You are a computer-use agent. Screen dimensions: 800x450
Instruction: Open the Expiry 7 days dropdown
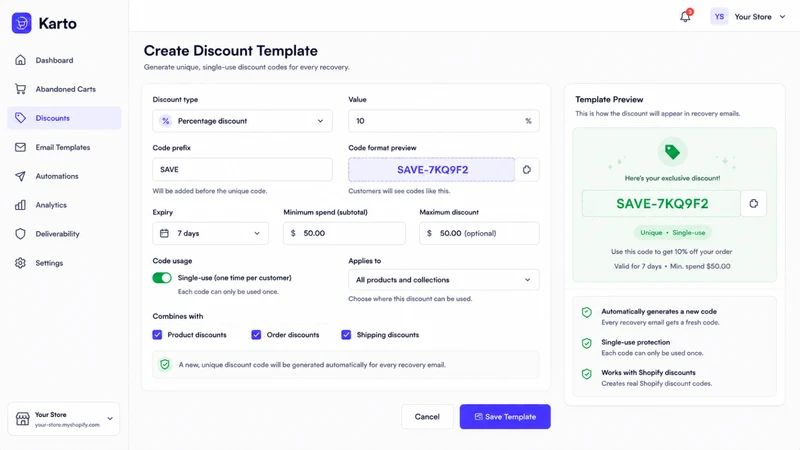[210, 233]
